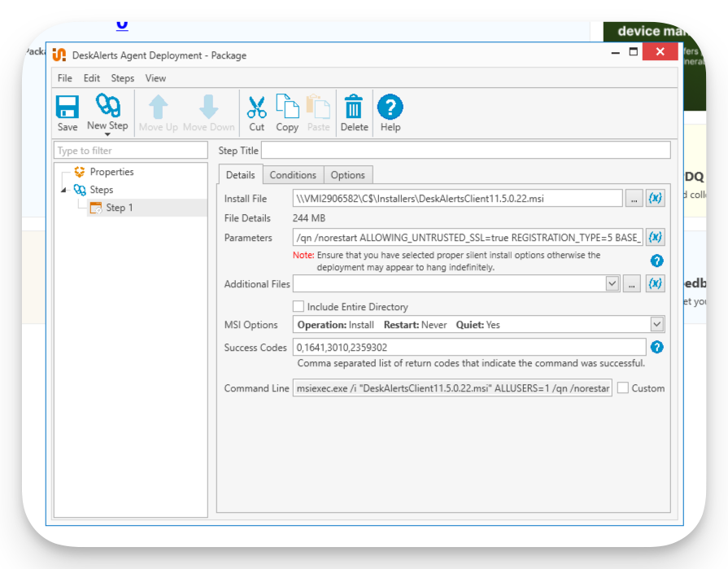
Task: Open the Steps menu
Action: [x=122, y=78]
